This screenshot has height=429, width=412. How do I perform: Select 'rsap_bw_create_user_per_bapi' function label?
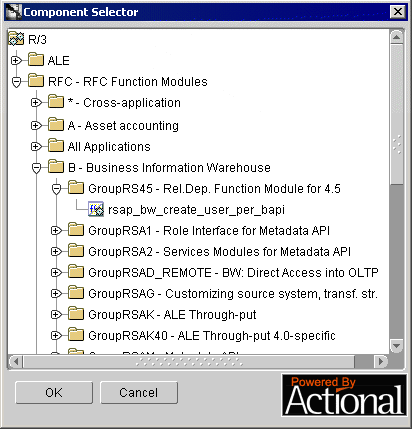196,210
